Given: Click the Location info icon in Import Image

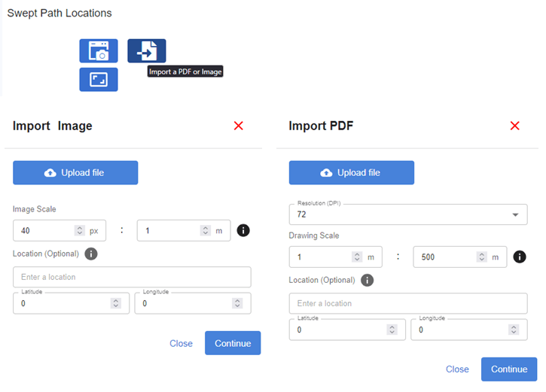Looking at the screenshot, I should [x=91, y=254].
